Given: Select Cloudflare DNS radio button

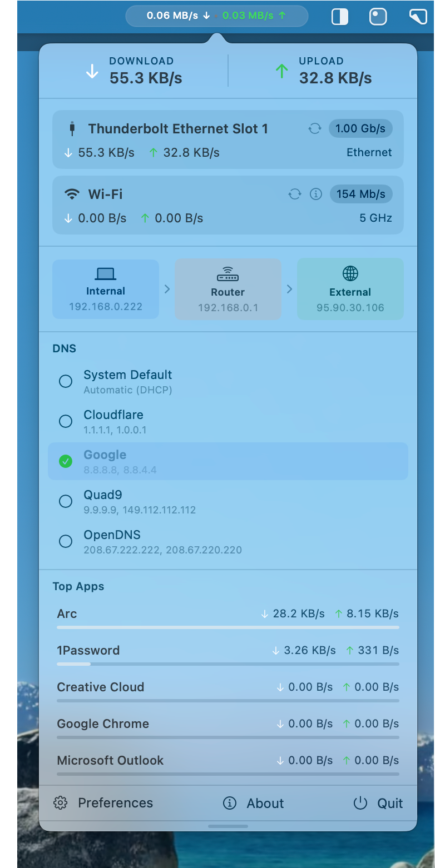Looking at the screenshot, I should (66, 421).
